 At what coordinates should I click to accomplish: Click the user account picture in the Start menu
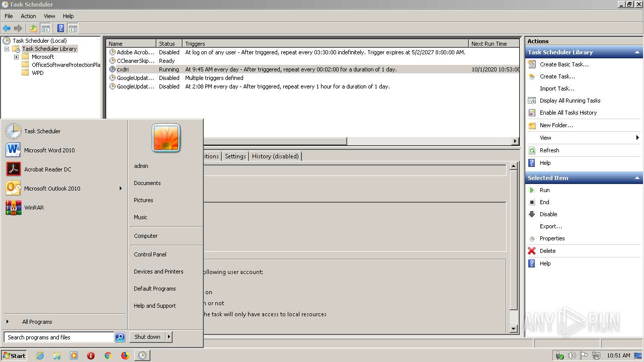(x=166, y=138)
